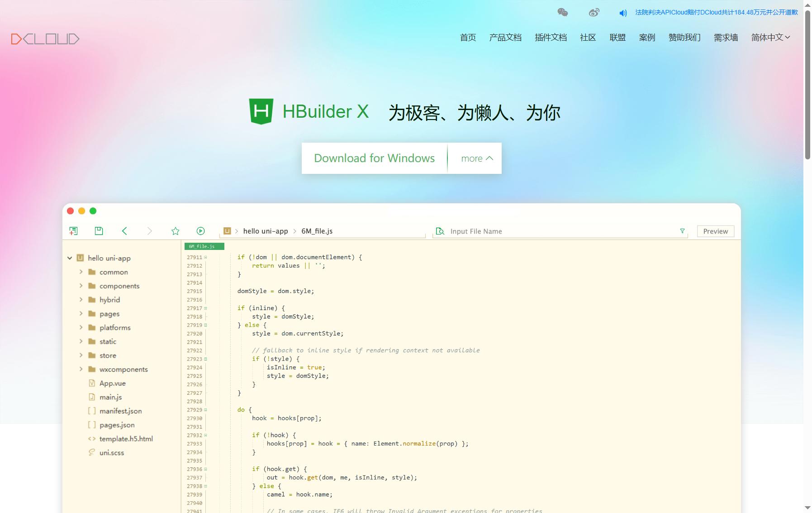
Task: Select the 6M_file.js editor tab
Action: click(204, 246)
